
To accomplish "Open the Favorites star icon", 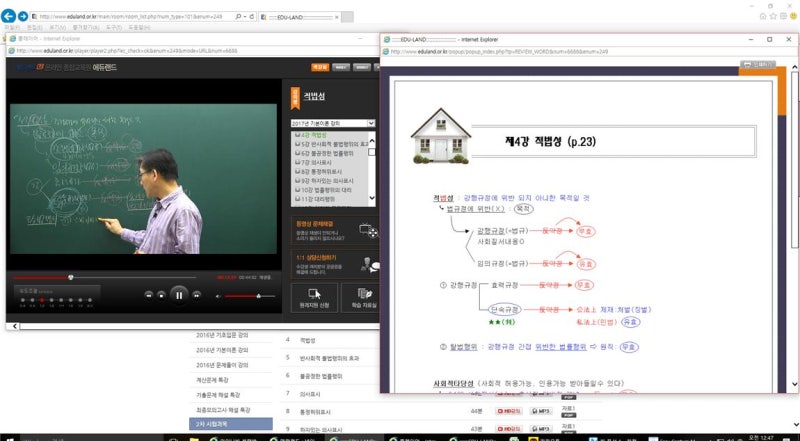I will [773, 16].
